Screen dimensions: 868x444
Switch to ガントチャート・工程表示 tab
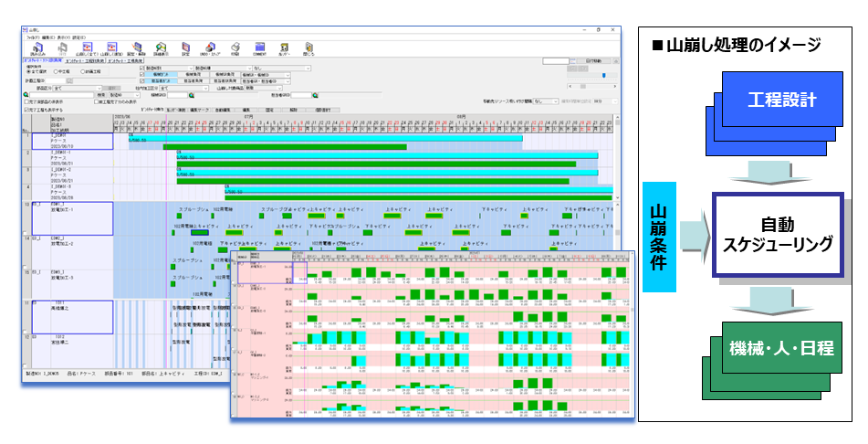(x=125, y=61)
